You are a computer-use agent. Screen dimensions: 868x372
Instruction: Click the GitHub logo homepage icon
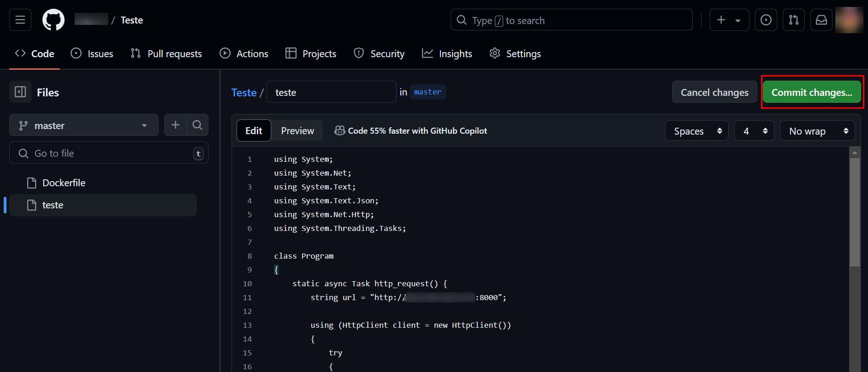click(x=54, y=20)
